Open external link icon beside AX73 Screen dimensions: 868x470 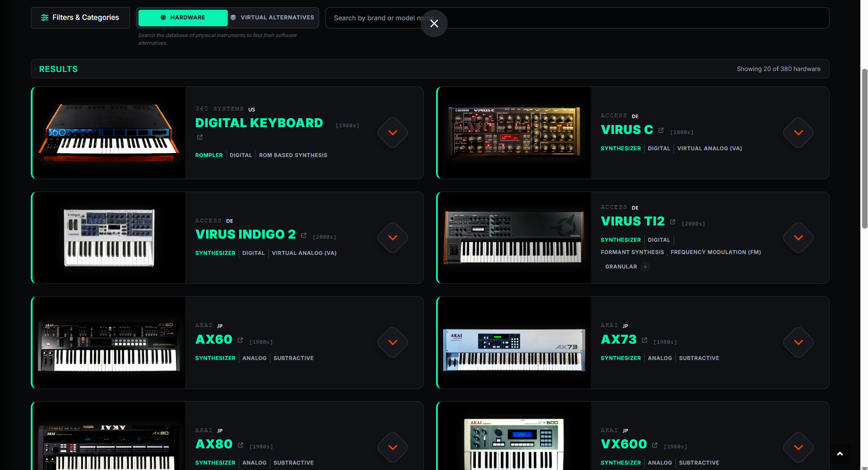pos(644,340)
